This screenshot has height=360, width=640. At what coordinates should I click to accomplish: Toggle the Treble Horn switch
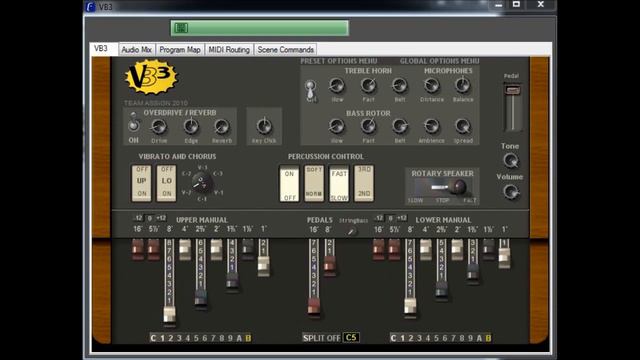(311, 89)
